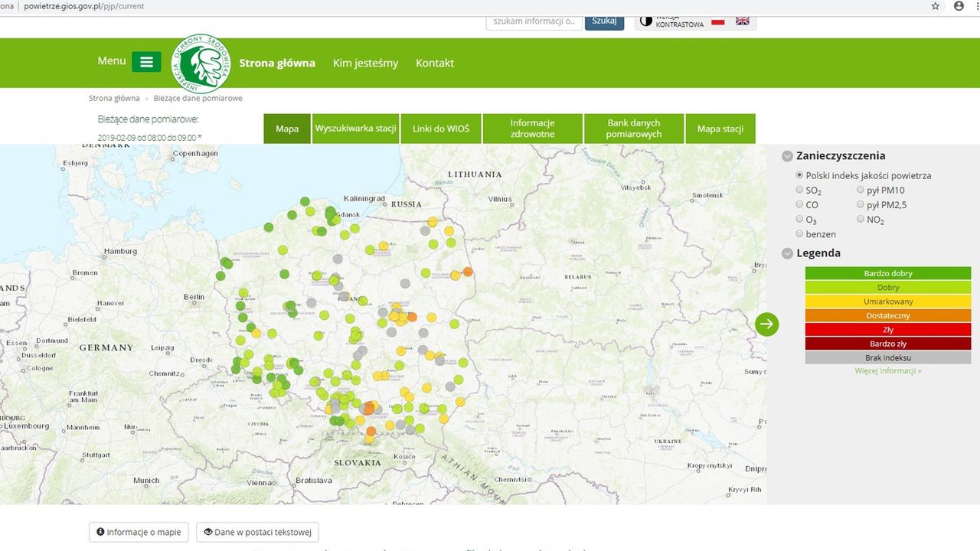Open the Mapa tab
Image resolution: width=980 pixels, height=551 pixels.
[x=287, y=129]
